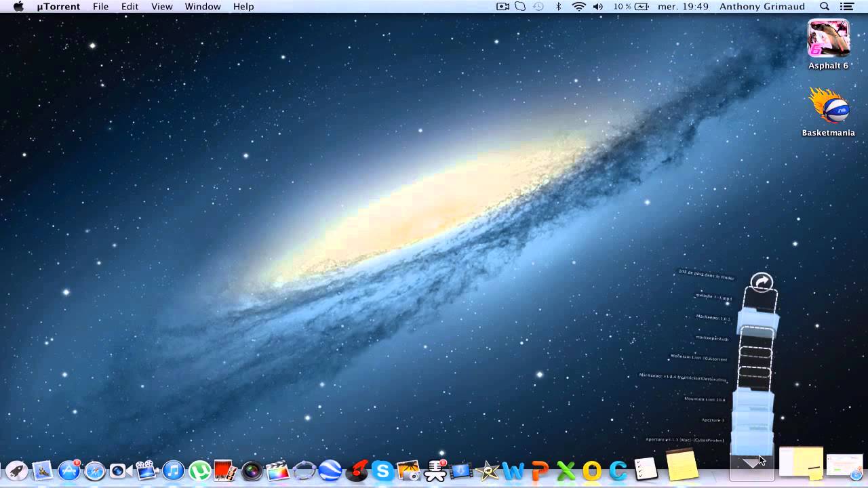Open the µTorrent application menu
Screen dimensions: 868x488
pos(58,6)
